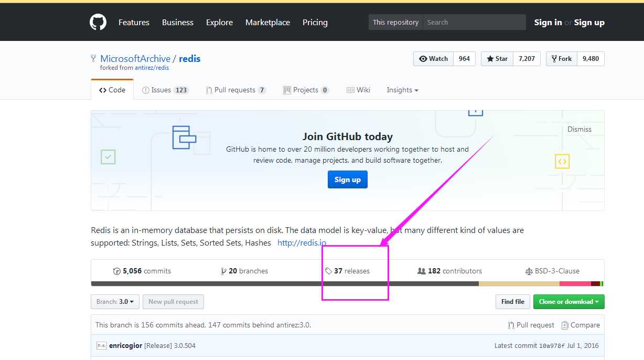
Task: Click the Fork button
Action: point(562,59)
